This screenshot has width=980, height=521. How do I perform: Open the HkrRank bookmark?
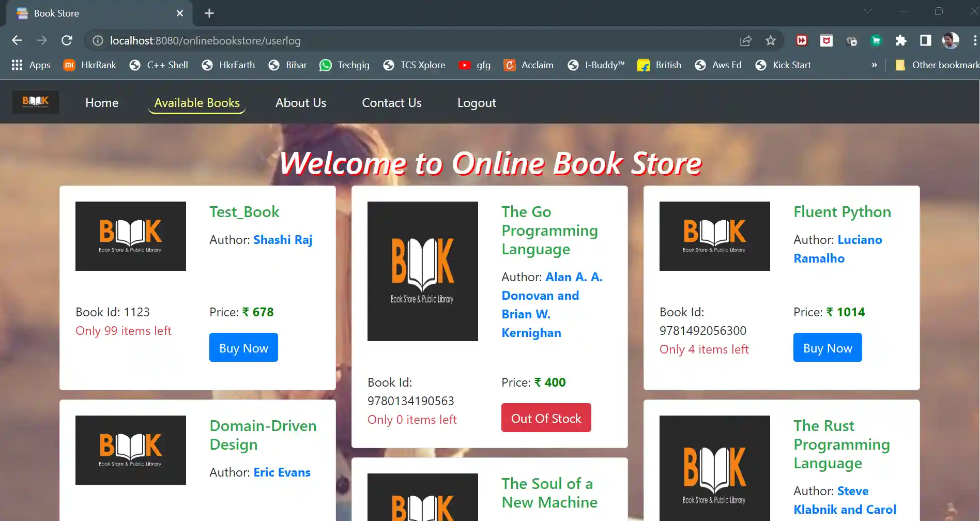(89, 65)
